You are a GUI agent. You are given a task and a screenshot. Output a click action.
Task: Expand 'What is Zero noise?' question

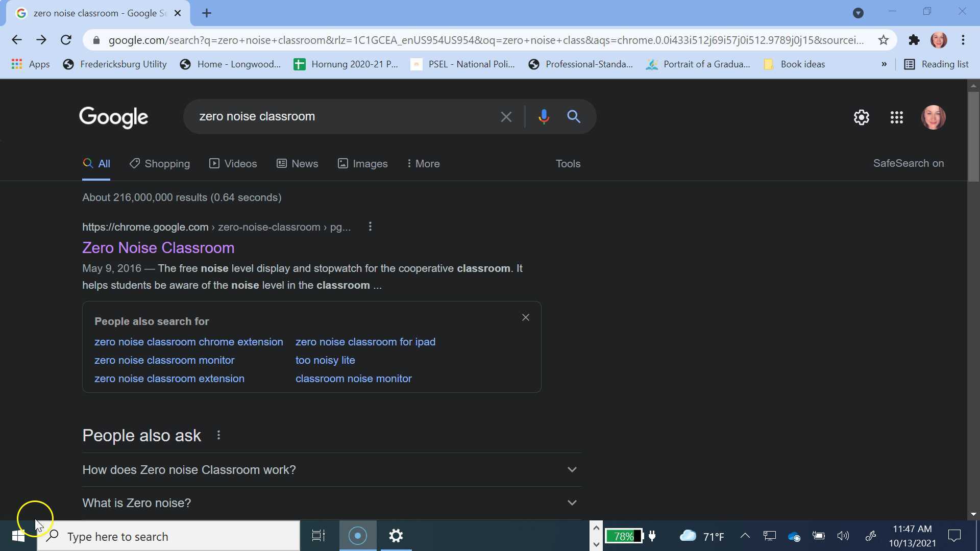pos(572,503)
